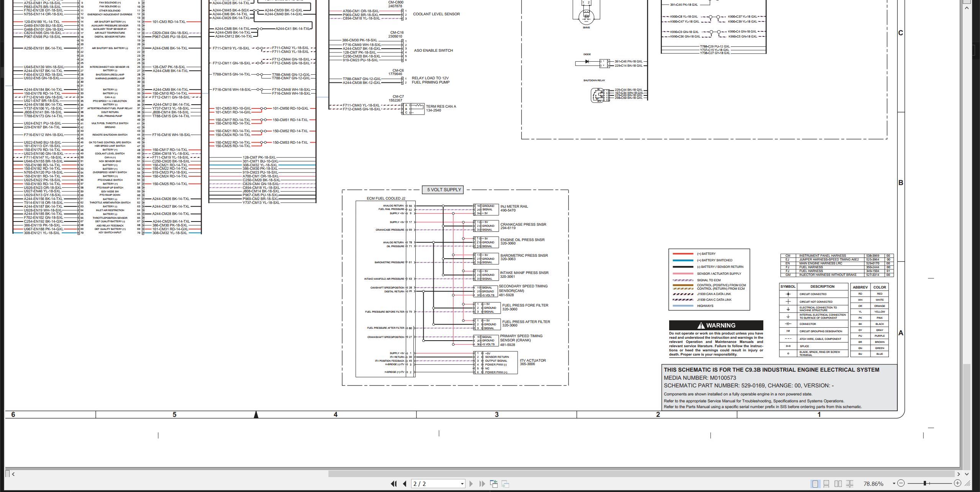The image size is (980, 492).
Task: Click ASO ENABLE SWITCH label
Action: 433,51
